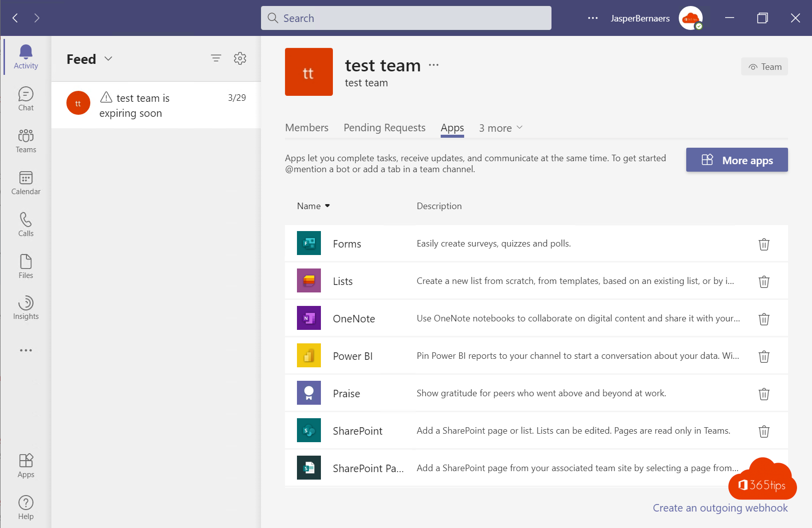This screenshot has width=812, height=528.
Task: Delete the Forms app with trash icon
Action: tap(764, 244)
